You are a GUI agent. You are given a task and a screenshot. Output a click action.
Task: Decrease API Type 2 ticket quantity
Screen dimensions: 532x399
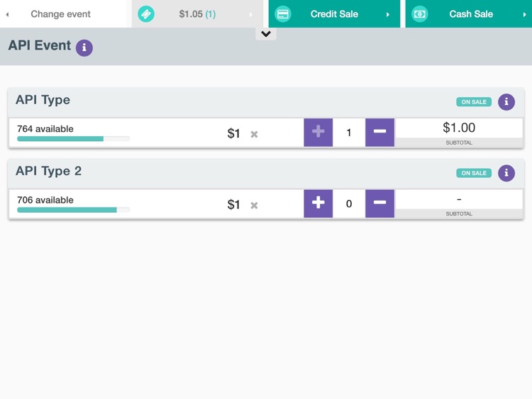(x=379, y=203)
